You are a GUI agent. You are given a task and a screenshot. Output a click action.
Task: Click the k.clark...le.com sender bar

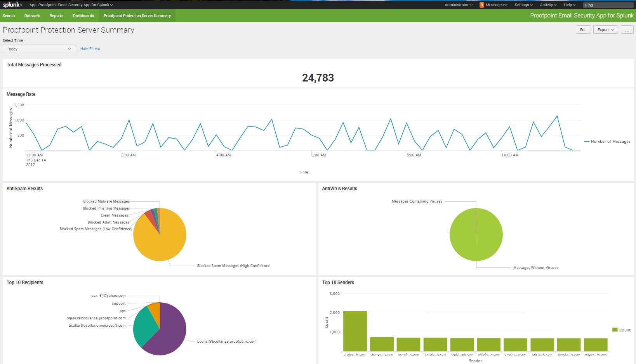435,345
